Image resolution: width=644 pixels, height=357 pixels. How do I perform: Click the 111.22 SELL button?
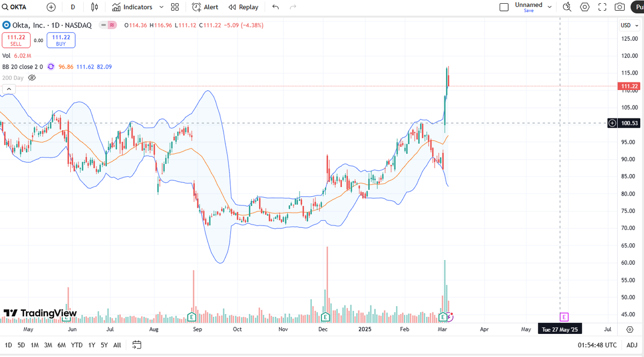[16, 40]
